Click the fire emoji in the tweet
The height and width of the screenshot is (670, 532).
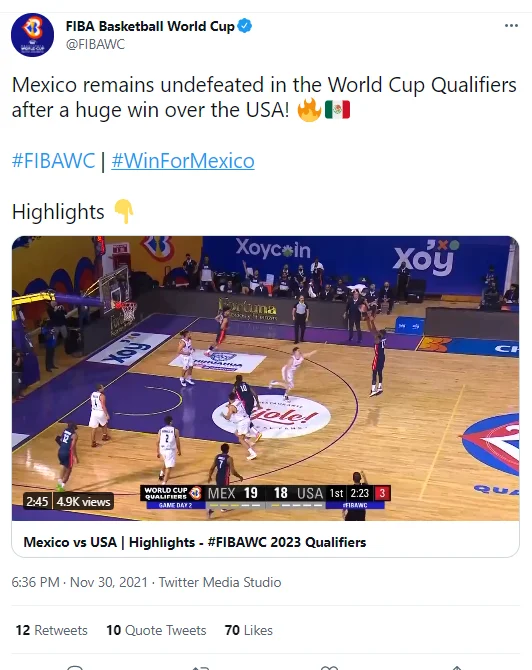click(309, 109)
